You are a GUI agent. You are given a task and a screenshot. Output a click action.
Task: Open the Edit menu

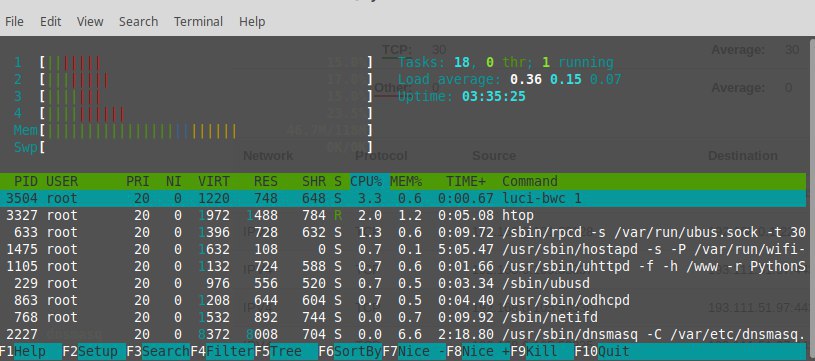50,22
